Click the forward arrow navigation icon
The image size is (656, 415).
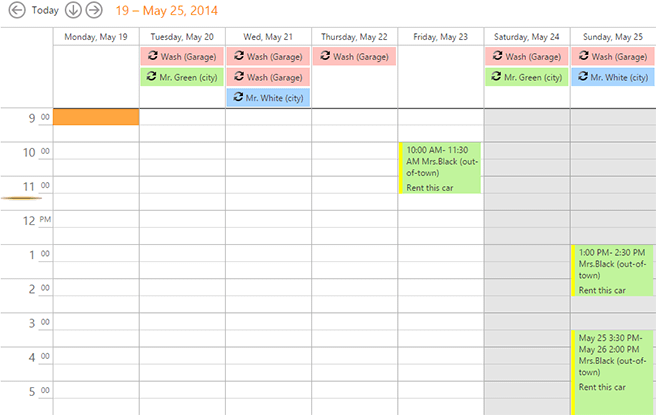coord(93,10)
